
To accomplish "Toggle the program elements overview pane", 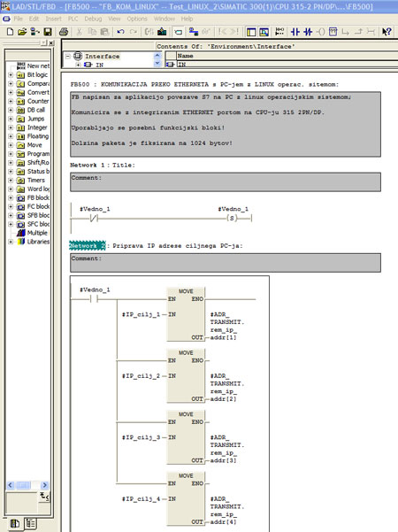I will (x=251, y=32).
